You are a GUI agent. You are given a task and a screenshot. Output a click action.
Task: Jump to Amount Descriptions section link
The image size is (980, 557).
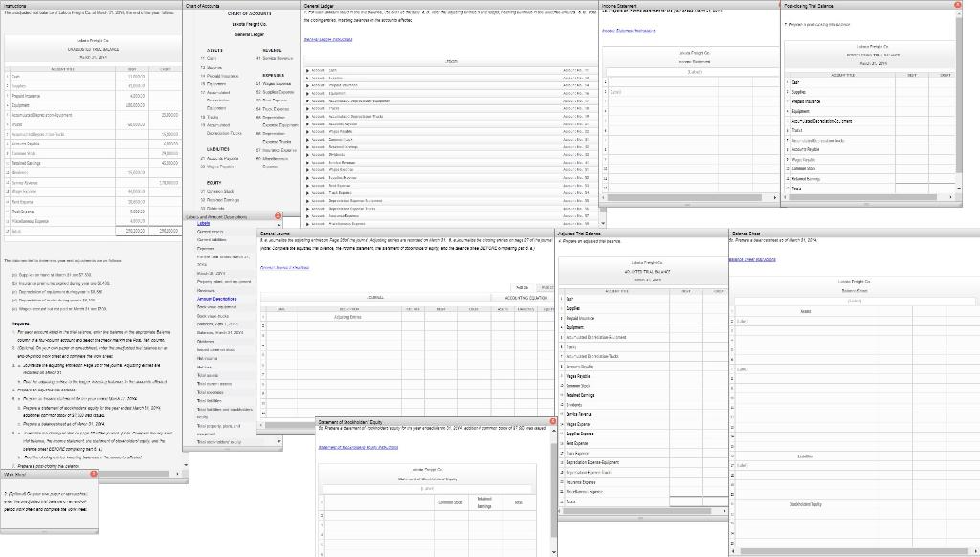pyautogui.click(x=217, y=299)
